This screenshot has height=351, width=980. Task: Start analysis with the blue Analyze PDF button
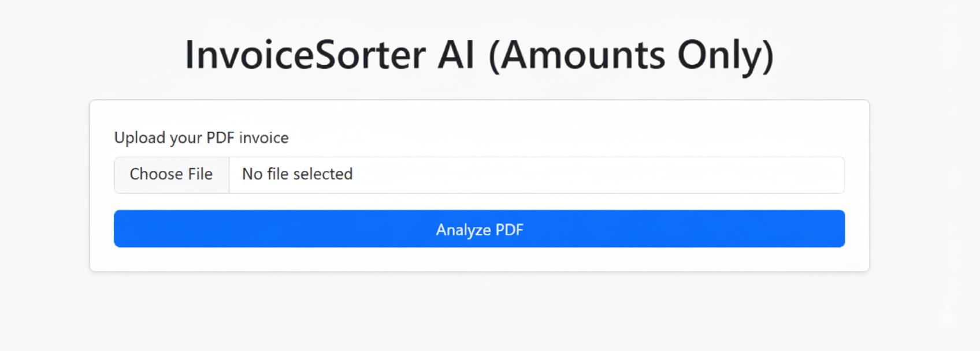click(x=480, y=229)
